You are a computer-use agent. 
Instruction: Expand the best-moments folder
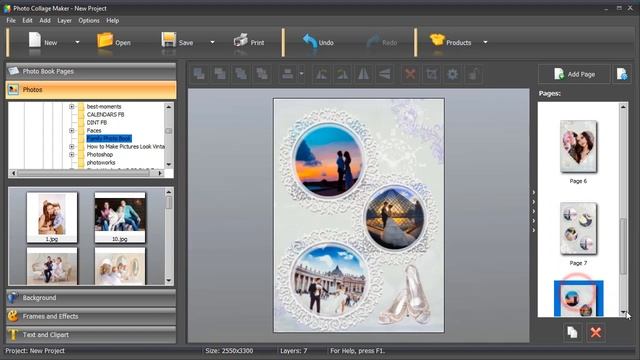point(71,107)
